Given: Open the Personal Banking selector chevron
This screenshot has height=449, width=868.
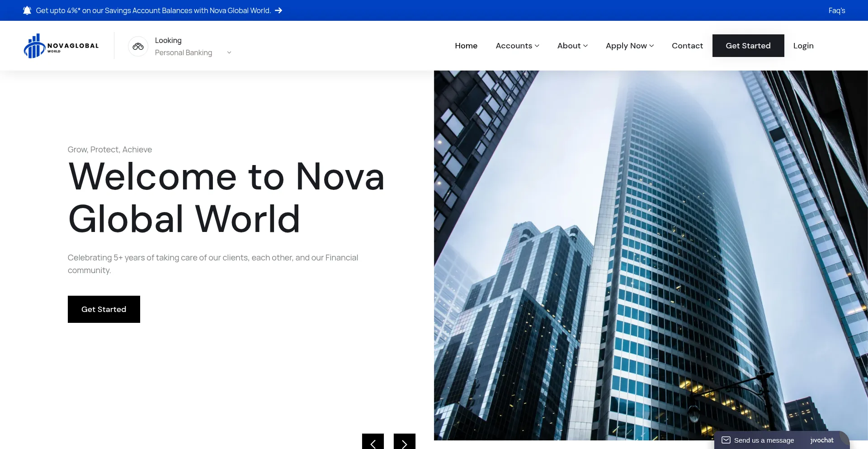Looking at the screenshot, I should point(229,52).
